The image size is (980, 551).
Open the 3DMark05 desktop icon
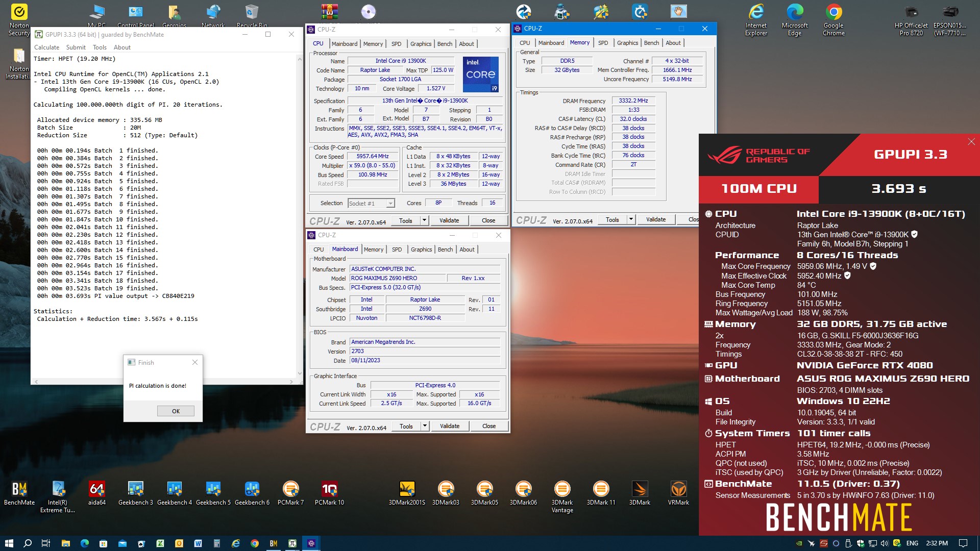coord(484,493)
